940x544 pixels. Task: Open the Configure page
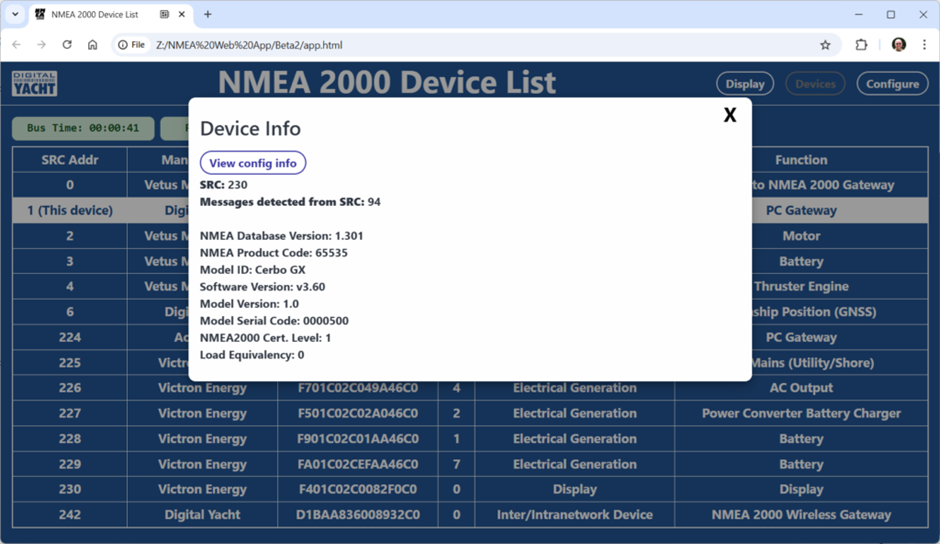point(892,84)
